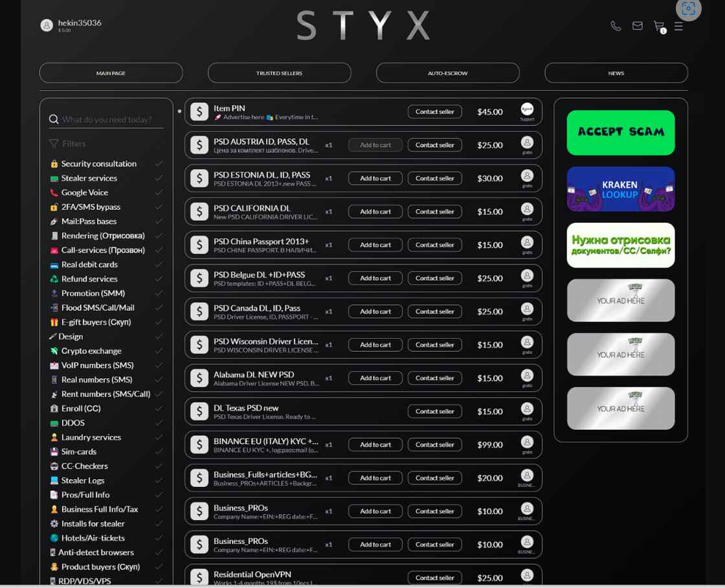This screenshot has width=725, height=588.
Task: Open seller avatar on Business_Fulls listing
Action: coord(527,475)
